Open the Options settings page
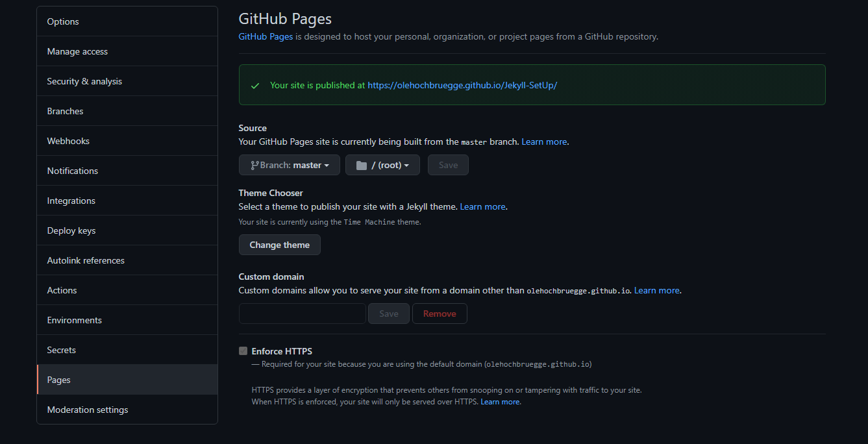 (x=127, y=21)
